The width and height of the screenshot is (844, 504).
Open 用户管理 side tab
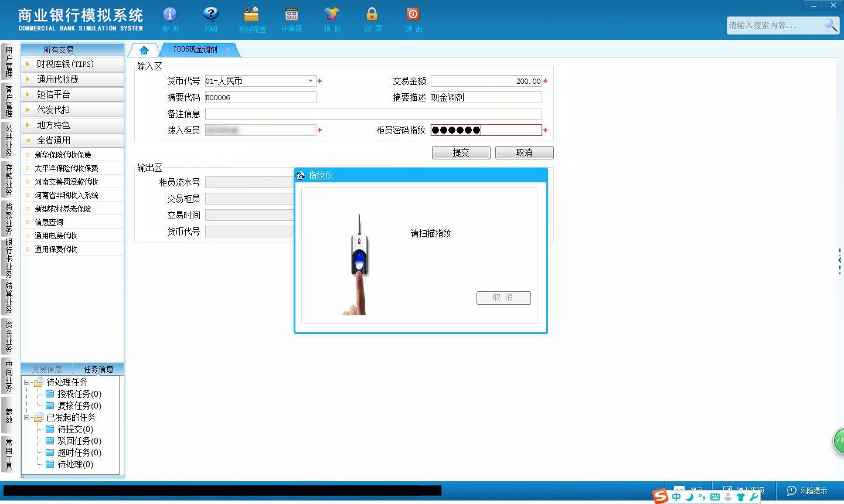[8, 62]
